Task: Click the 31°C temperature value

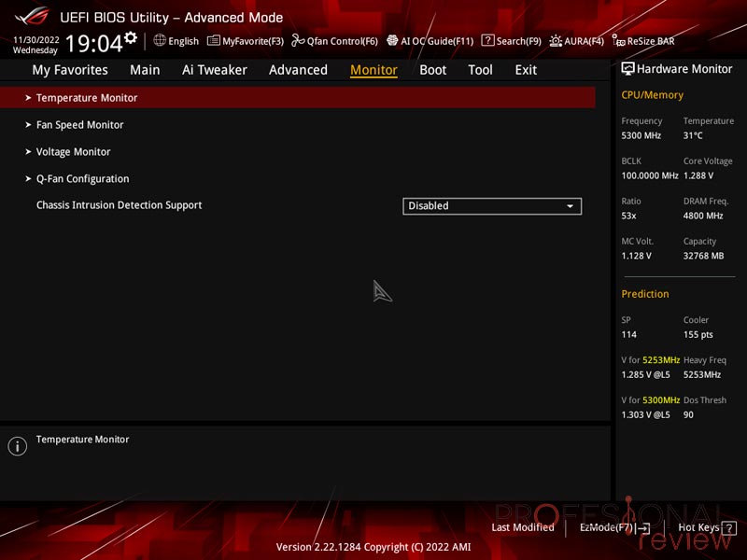Action: click(x=693, y=135)
